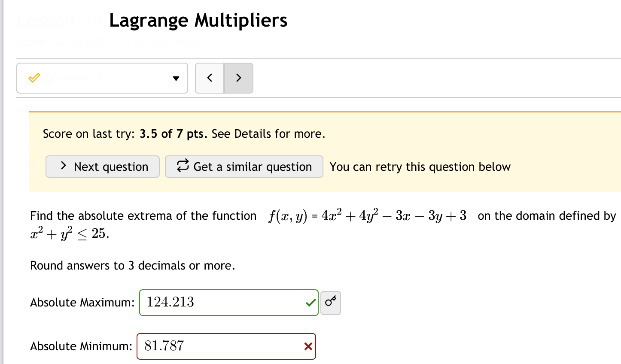Click the 'You can retry this question below' text
This screenshot has height=364, width=621.
[x=420, y=167]
